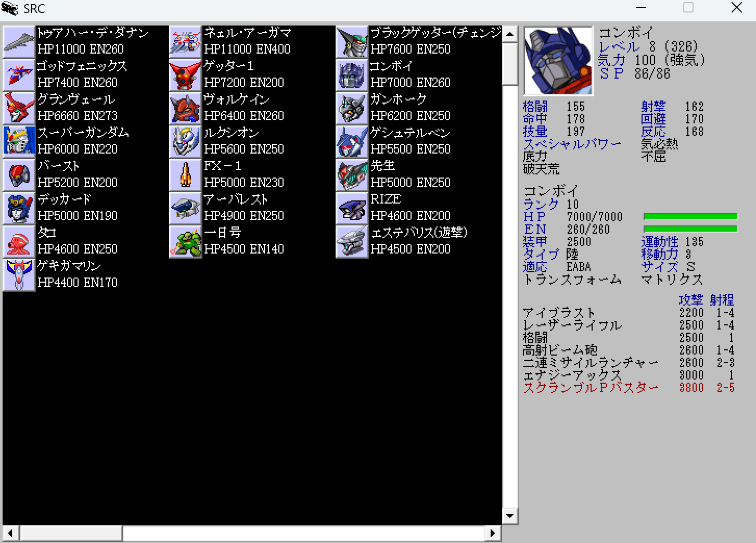Click the 反応 stat label
The height and width of the screenshot is (543, 756).
pos(654,132)
